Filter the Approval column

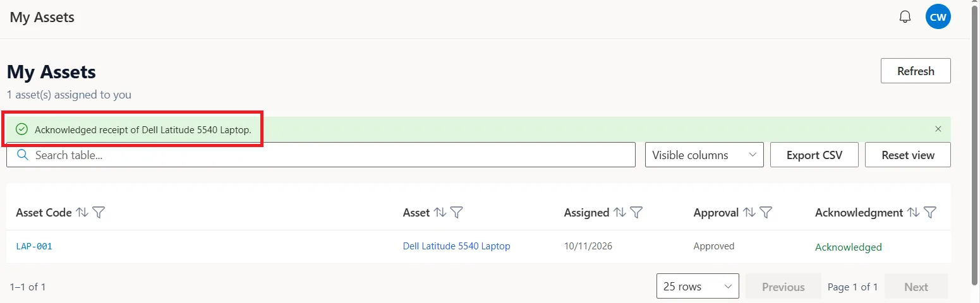point(766,213)
